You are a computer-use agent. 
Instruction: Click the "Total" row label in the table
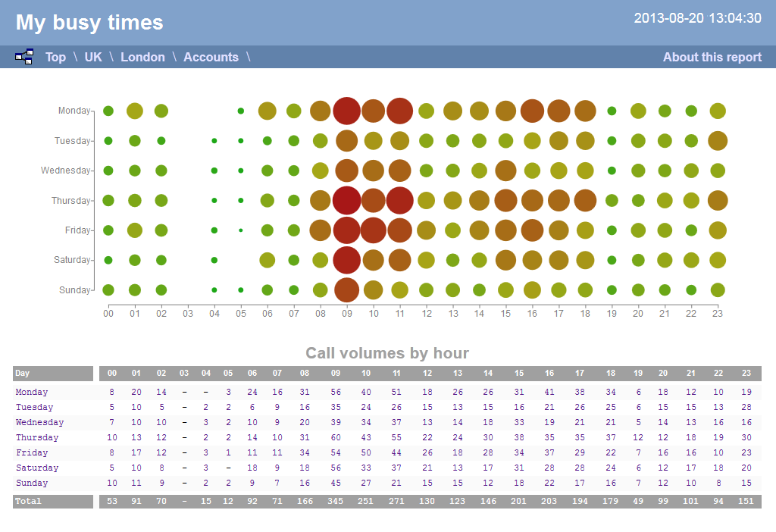[x=27, y=501]
